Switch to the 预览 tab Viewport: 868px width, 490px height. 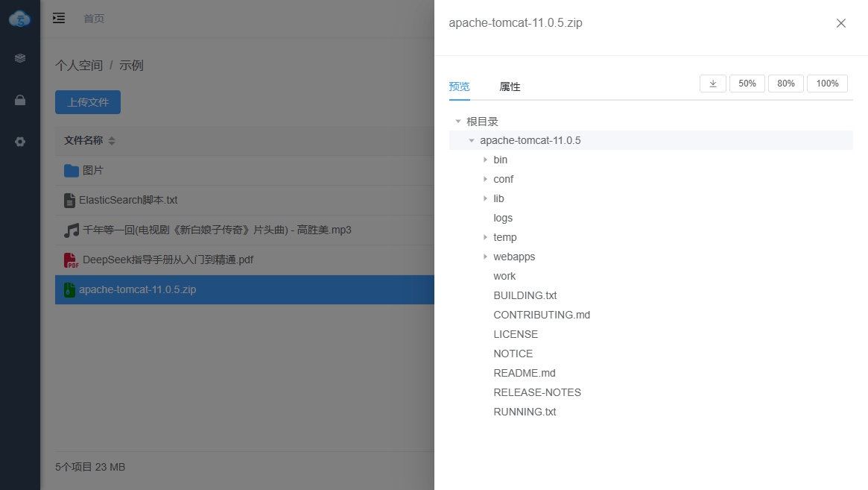point(460,87)
